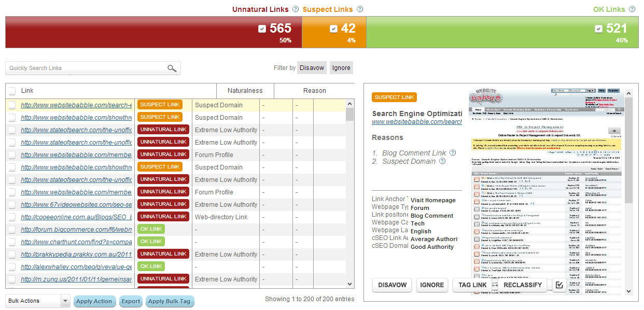Click help icon next to Suspect Links
Viewport: 644px width, 310px height.
point(360,9)
